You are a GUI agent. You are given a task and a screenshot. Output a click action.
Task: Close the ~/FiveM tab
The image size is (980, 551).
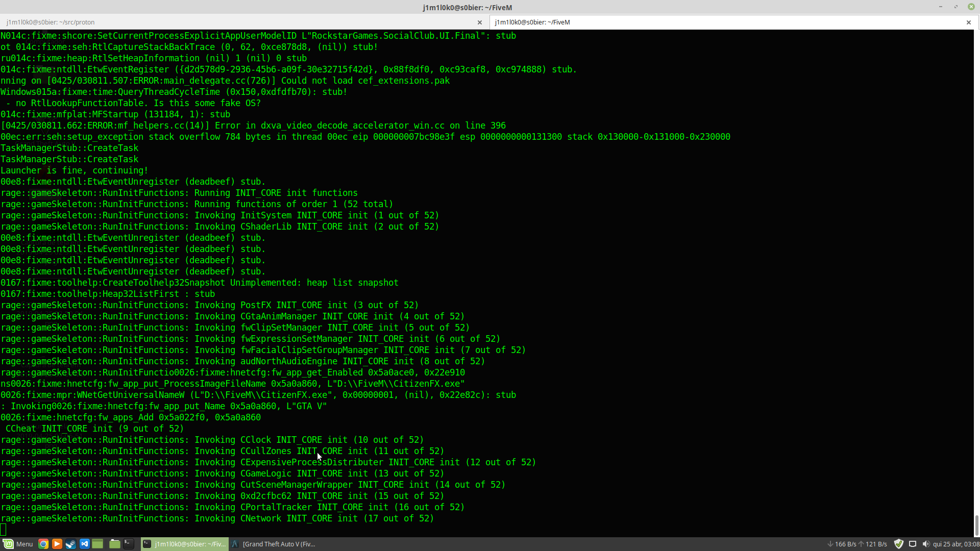pyautogui.click(x=968, y=22)
